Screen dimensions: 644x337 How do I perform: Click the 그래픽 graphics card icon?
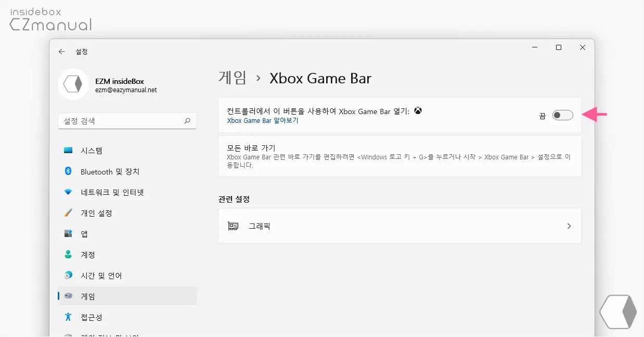coord(233,226)
